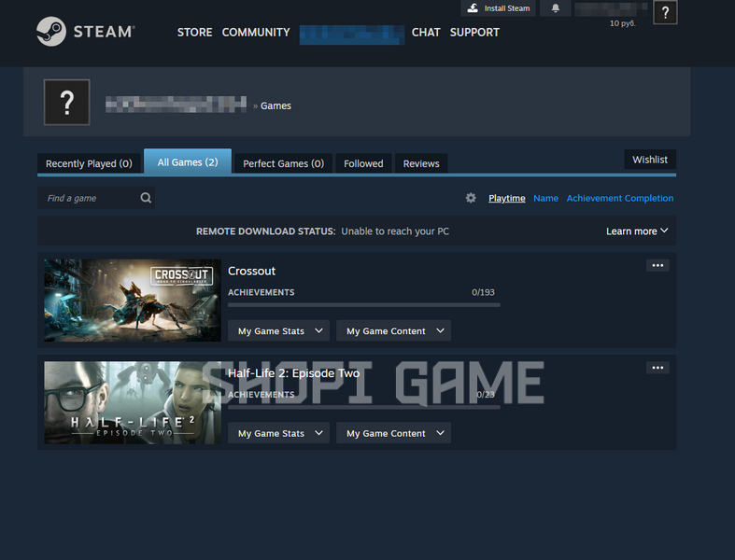The width and height of the screenshot is (735, 560).
Task: Open the Wishlist button
Action: (x=650, y=160)
